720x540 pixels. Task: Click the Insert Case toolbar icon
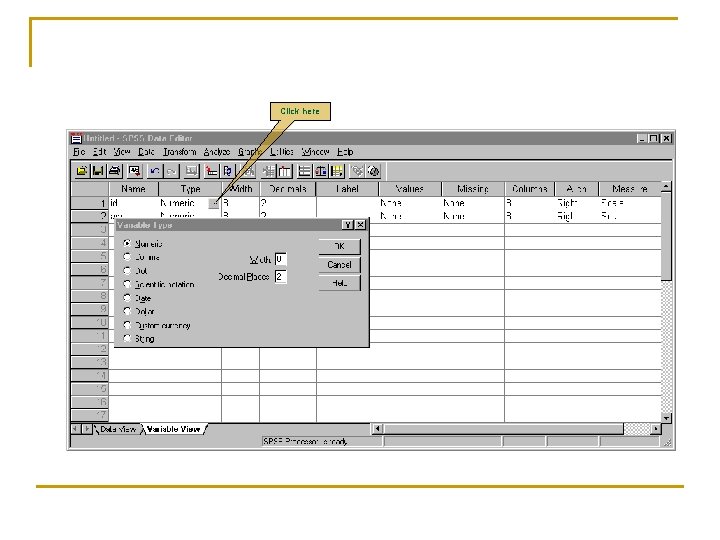268,171
